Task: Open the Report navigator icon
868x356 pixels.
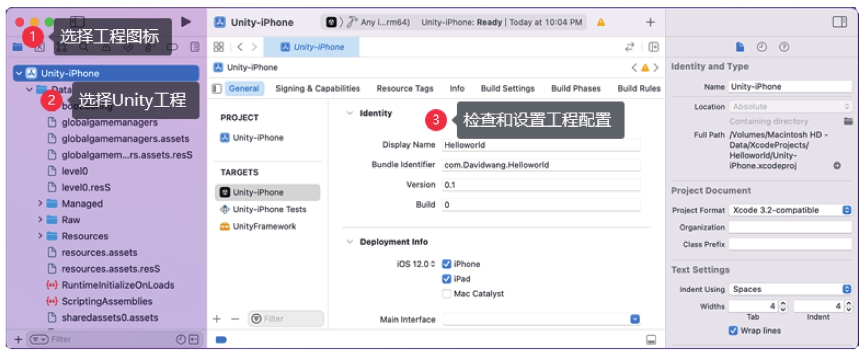Action: (194, 47)
